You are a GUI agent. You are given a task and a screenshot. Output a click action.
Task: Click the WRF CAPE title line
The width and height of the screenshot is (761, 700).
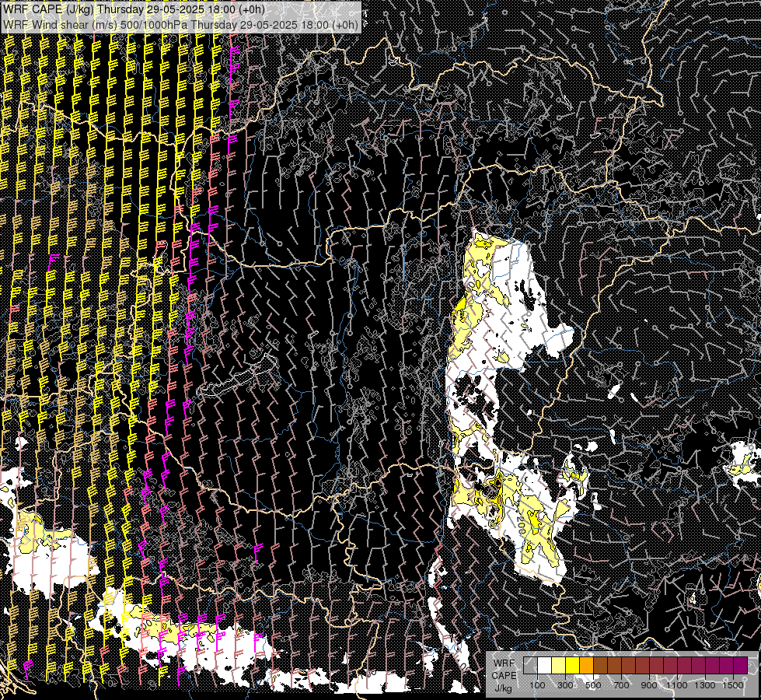(x=134, y=9)
